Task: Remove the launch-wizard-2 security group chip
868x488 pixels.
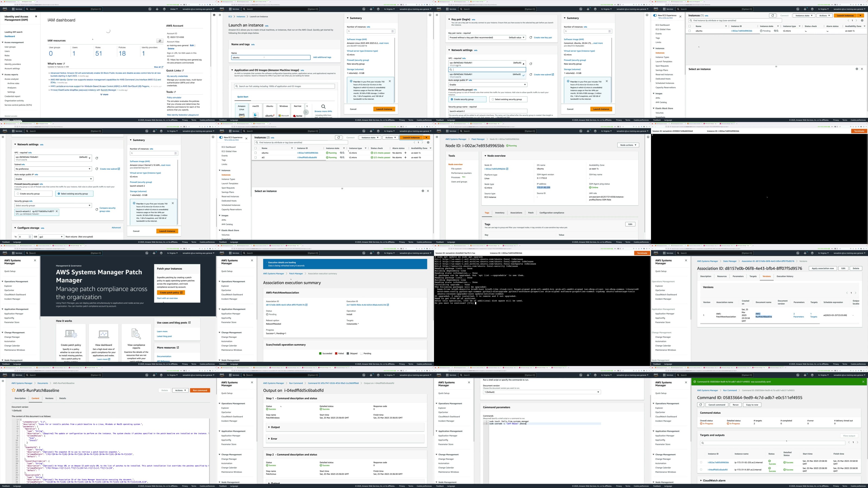Action: click(x=57, y=211)
